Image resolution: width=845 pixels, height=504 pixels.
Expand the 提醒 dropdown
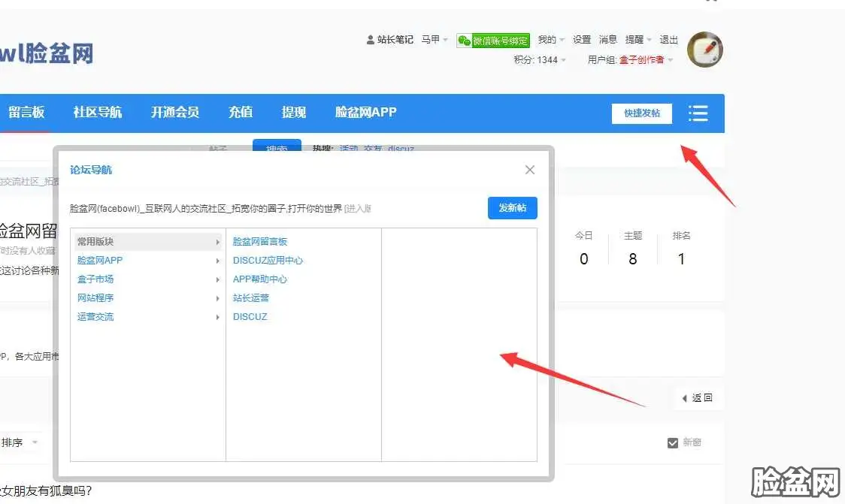(x=638, y=40)
